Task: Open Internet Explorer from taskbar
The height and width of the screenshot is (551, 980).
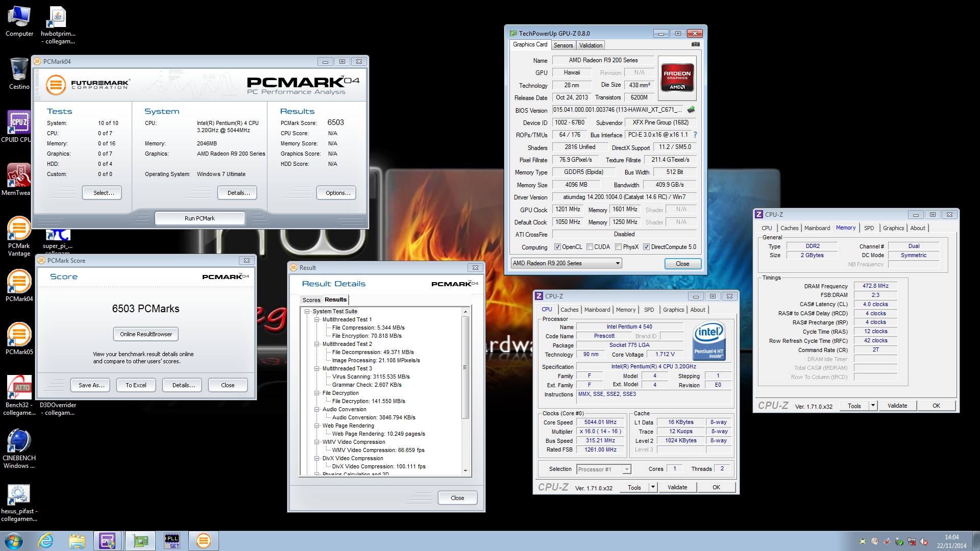Action: tap(46, 541)
